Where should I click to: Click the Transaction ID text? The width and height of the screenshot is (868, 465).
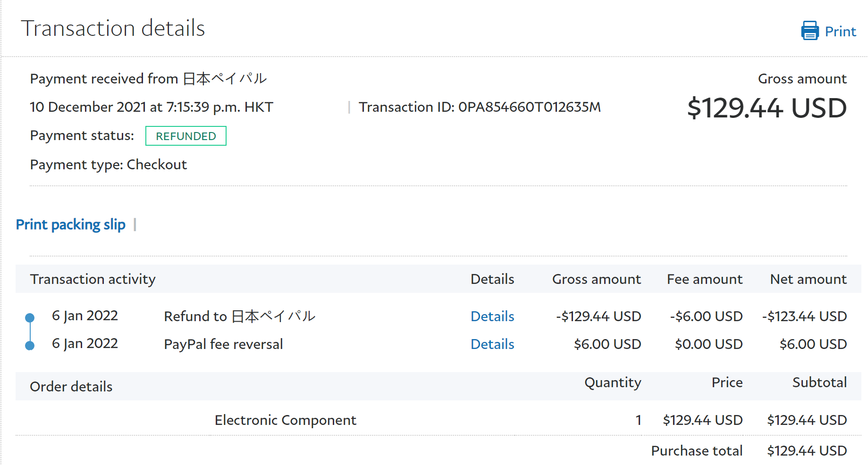click(480, 107)
